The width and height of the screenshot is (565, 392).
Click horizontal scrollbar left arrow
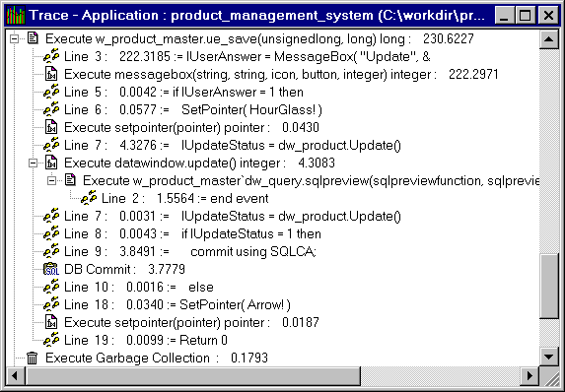click(15, 376)
